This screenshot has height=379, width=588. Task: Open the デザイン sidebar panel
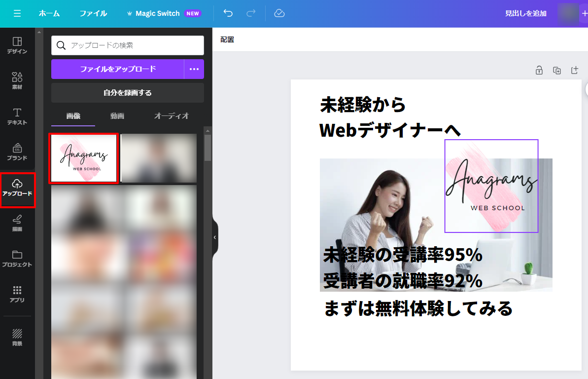pyautogui.click(x=17, y=45)
